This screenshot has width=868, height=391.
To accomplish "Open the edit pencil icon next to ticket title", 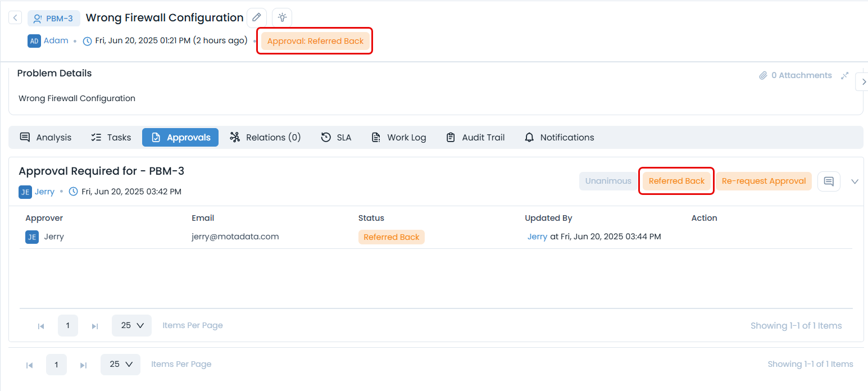I will tap(257, 17).
